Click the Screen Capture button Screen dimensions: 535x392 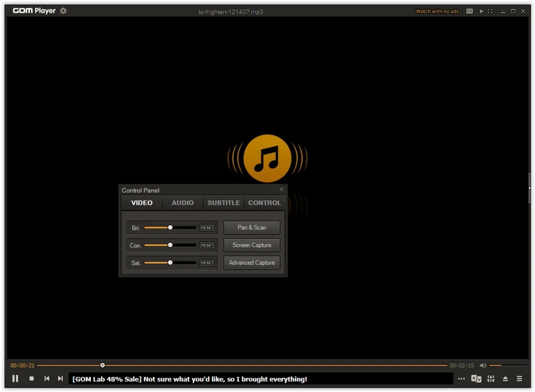tap(252, 245)
